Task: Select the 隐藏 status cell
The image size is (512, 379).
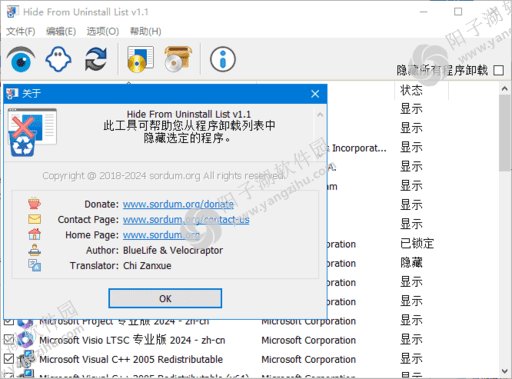Action: (x=411, y=263)
